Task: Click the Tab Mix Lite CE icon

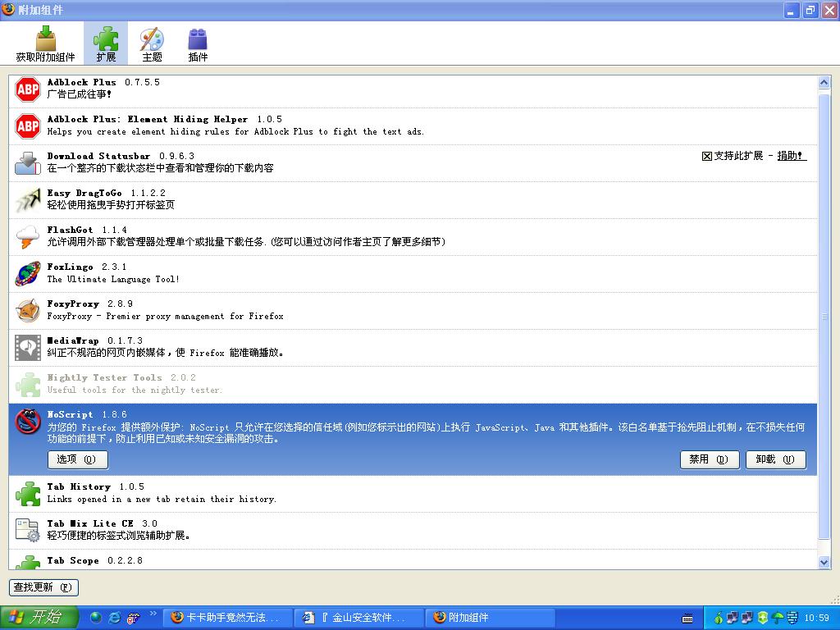Action: (27, 531)
